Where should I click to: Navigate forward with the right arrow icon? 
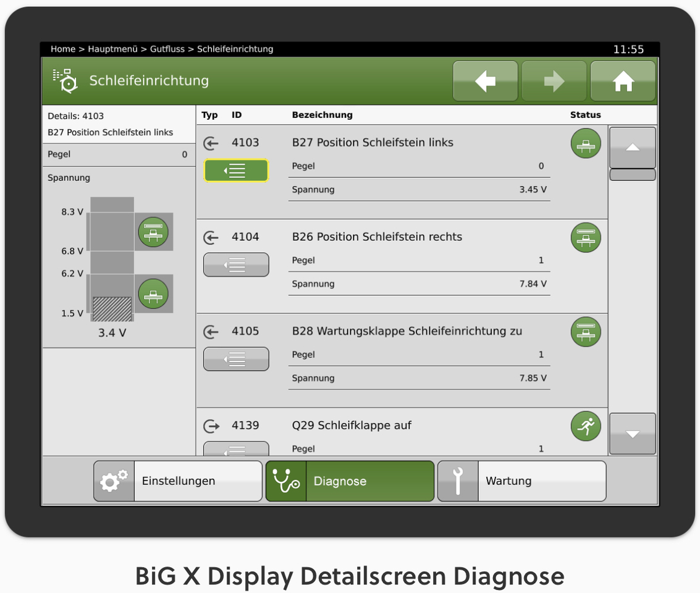pyautogui.click(x=554, y=80)
